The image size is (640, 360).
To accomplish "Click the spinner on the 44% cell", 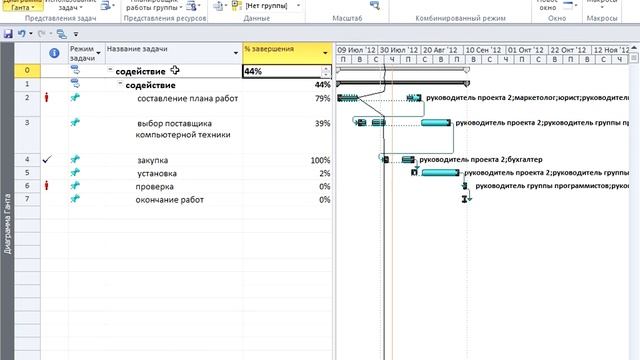I will point(325,72).
